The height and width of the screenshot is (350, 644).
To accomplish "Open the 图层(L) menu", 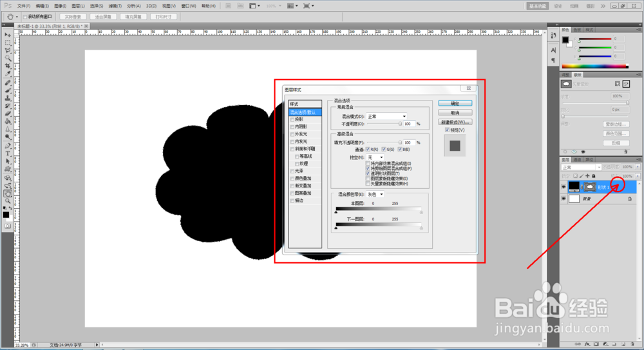I will point(78,6).
